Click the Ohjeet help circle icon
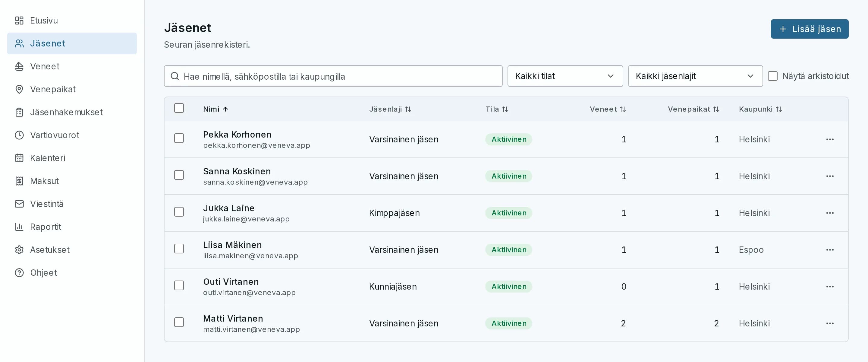This screenshot has width=868, height=362. pyautogui.click(x=19, y=273)
